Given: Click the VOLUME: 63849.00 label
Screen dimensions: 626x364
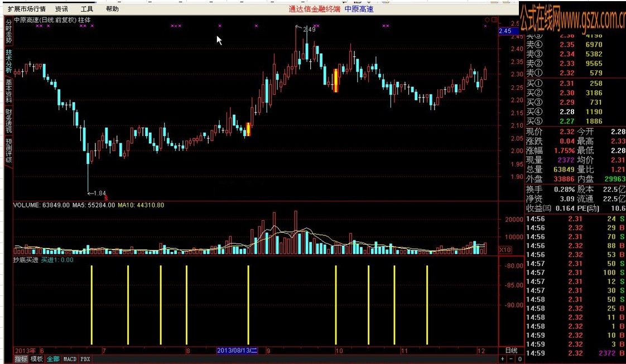Looking at the screenshot, I should pos(41,205).
